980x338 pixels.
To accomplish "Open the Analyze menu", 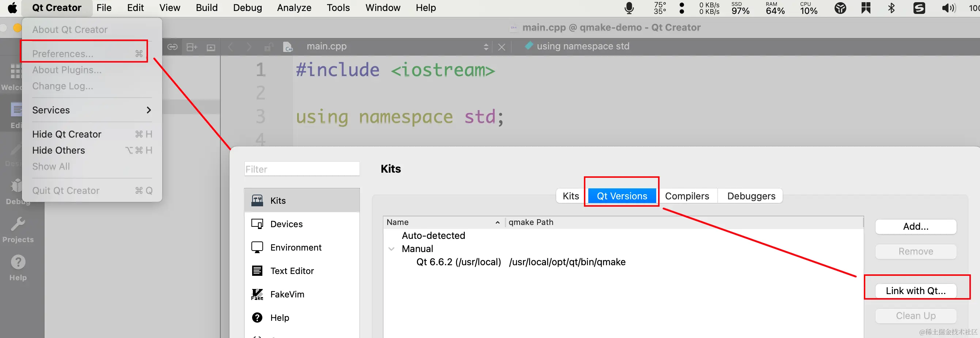I will pos(294,8).
